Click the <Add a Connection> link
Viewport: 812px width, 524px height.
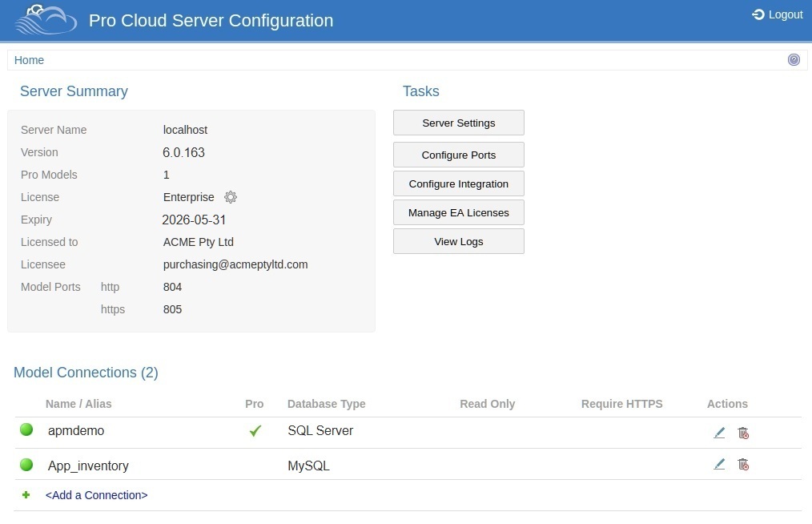point(96,495)
